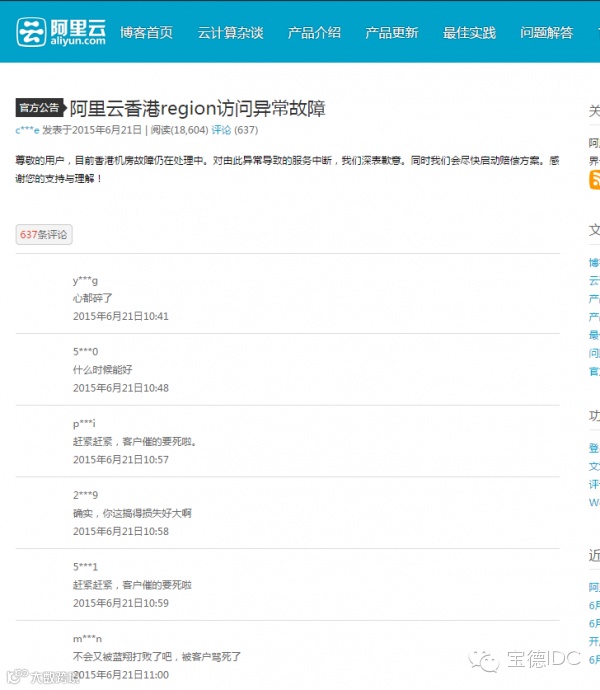Viewport: 600px width, 690px height.
Task: Select timestamp 2015年6月21日10:59
Action: point(121,603)
